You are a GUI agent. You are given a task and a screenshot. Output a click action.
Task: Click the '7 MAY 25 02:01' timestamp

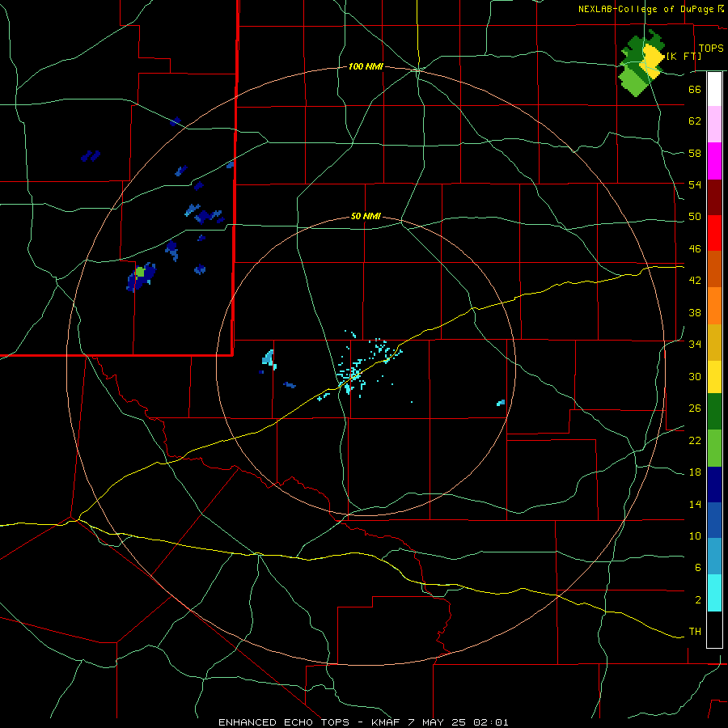(x=459, y=722)
